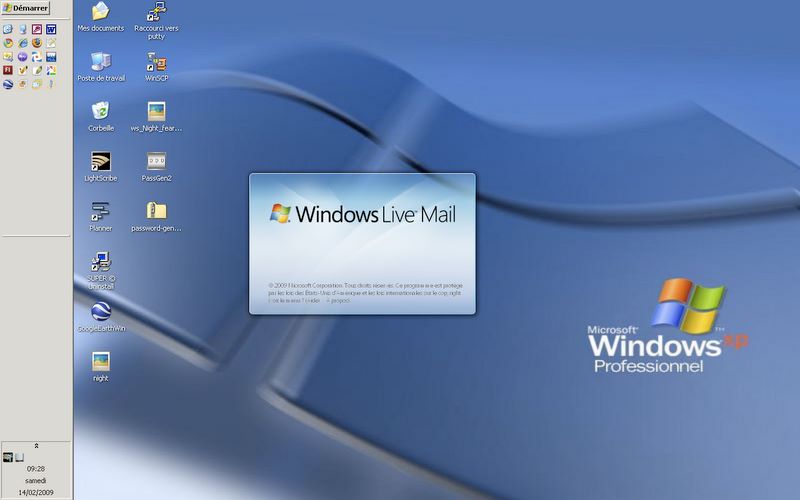Click the blue-orange swirl quick launch icon
The width and height of the screenshot is (800, 500).
click(x=37, y=57)
